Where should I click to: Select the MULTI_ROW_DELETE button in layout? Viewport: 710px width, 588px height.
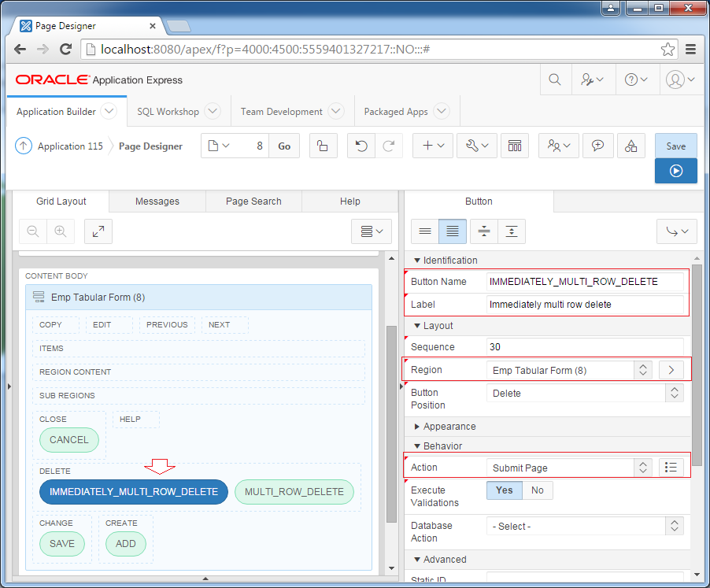[294, 492]
